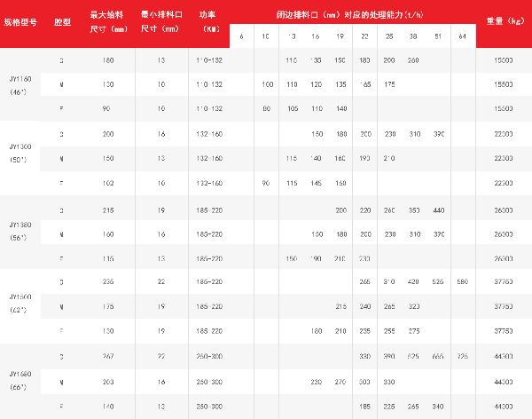The image size is (532, 419).
Task: Click model name JY1160 (46")
Action: point(20,85)
